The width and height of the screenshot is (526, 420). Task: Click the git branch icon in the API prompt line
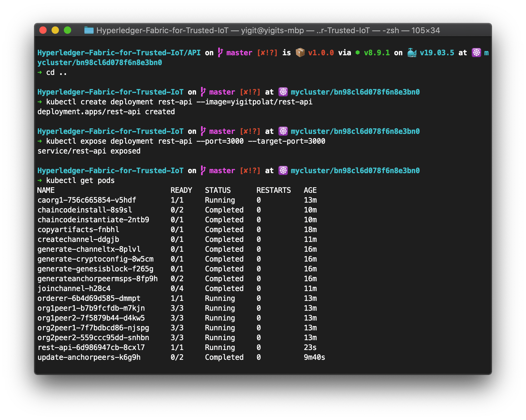point(220,52)
